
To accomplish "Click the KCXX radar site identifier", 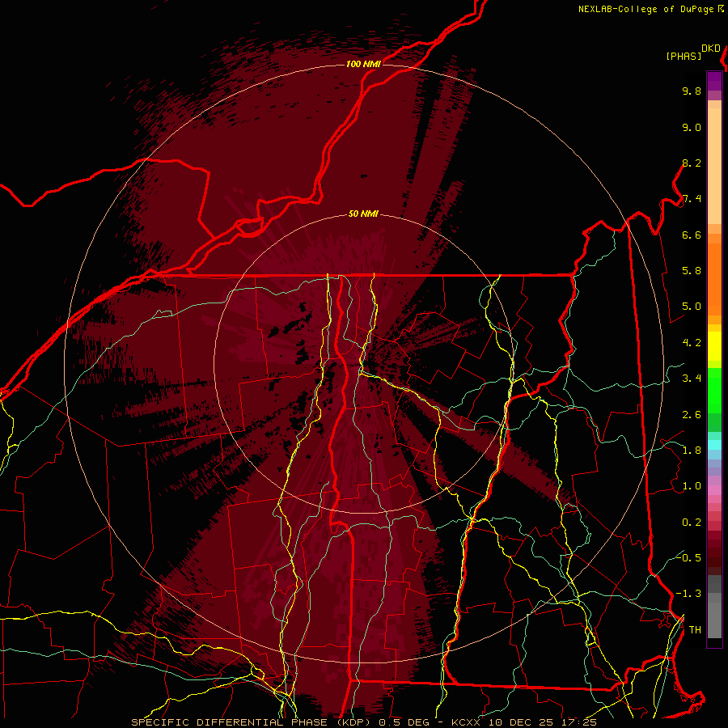I will [x=465, y=722].
